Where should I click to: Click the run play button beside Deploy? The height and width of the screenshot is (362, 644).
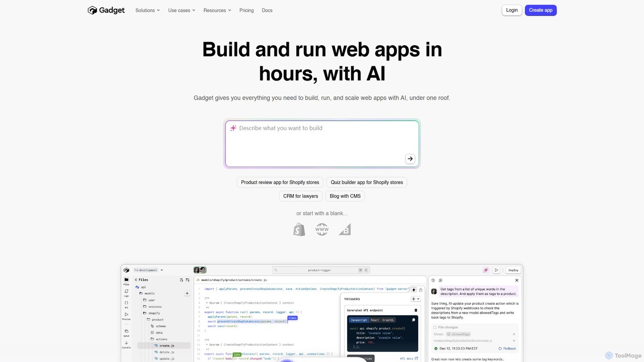[x=496, y=270]
